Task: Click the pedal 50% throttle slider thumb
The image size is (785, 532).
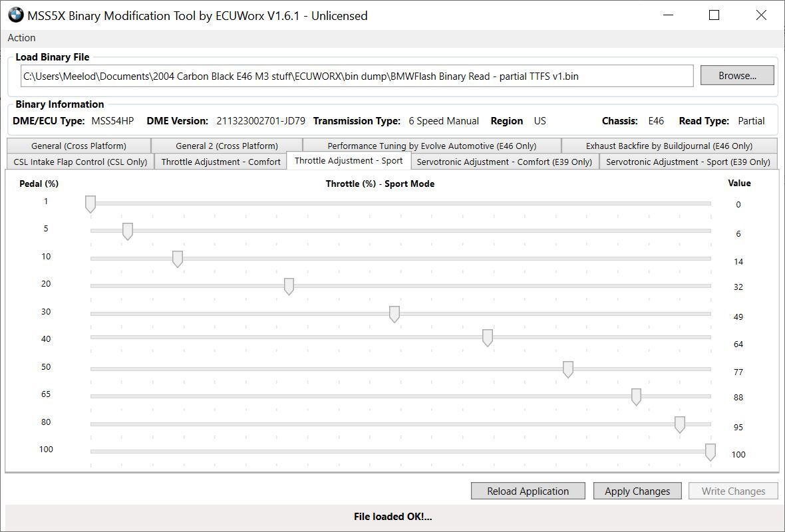Action: 568,369
